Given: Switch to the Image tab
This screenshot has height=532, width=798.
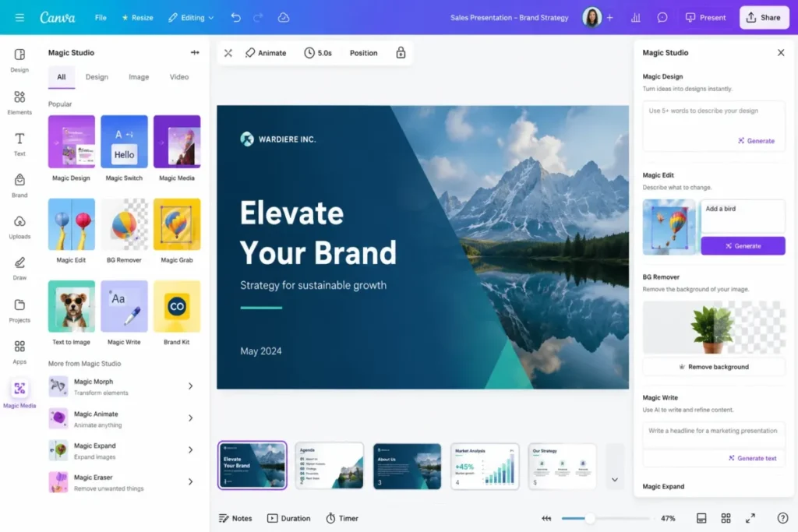Looking at the screenshot, I should pos(139,77).
